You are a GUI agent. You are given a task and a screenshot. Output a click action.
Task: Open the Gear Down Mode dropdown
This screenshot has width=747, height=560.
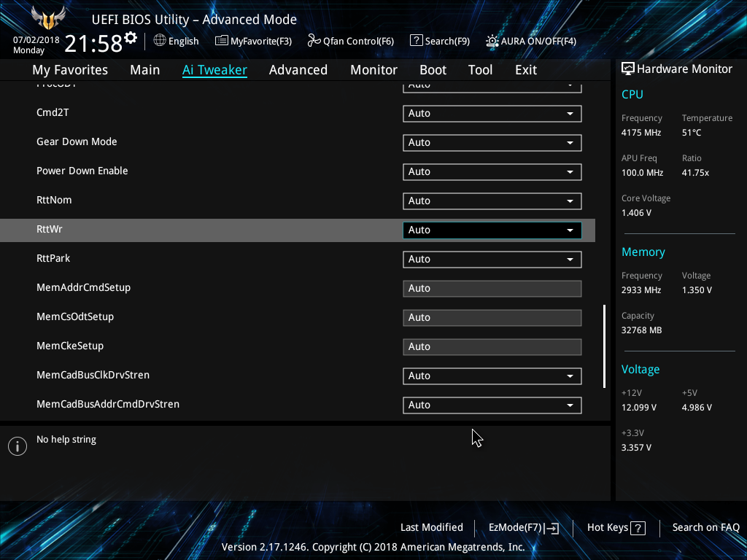[x=492, y=142]
